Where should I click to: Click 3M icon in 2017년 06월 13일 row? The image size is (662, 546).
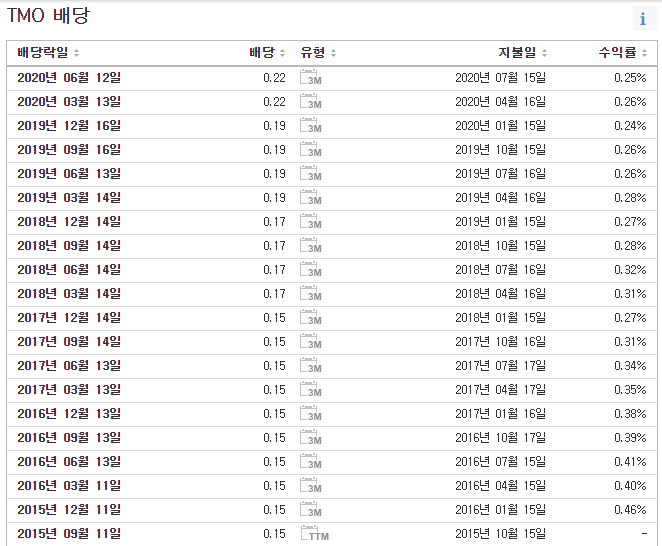(x=311, y=367)
